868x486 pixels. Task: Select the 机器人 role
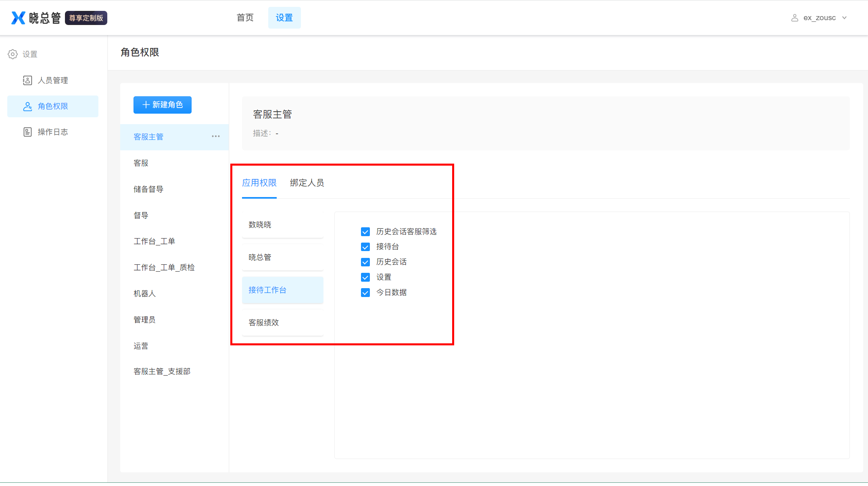[x=174, y=293]
